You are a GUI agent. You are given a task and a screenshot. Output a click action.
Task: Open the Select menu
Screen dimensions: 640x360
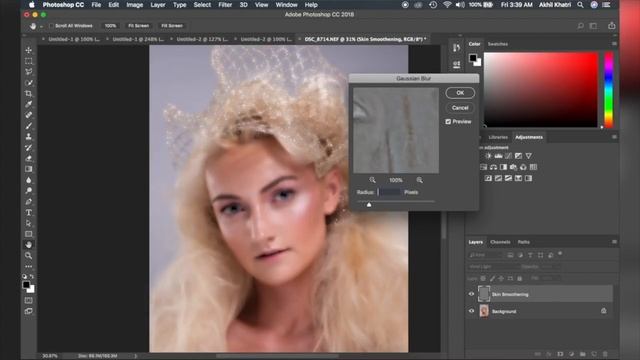pyautogui.click(x=202, y=5)
